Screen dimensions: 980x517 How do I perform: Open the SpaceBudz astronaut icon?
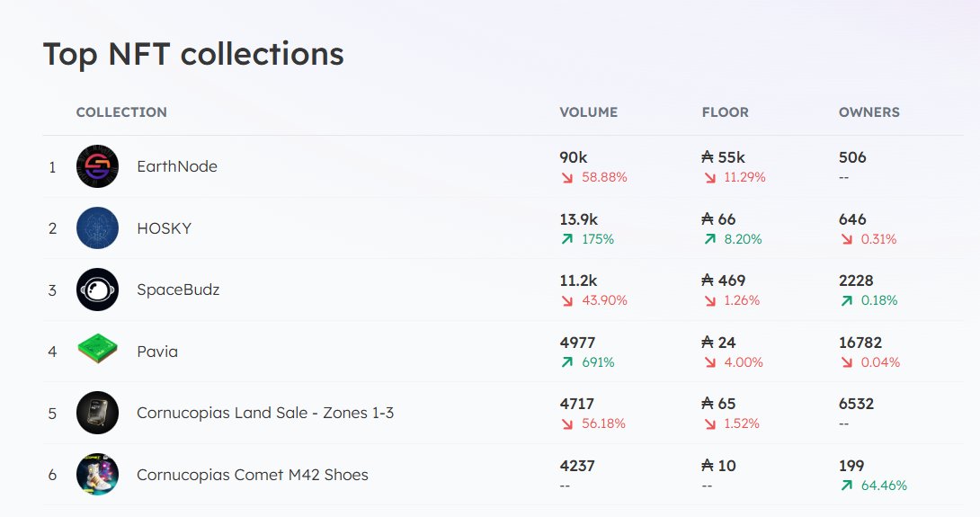(x=97, y=290)
